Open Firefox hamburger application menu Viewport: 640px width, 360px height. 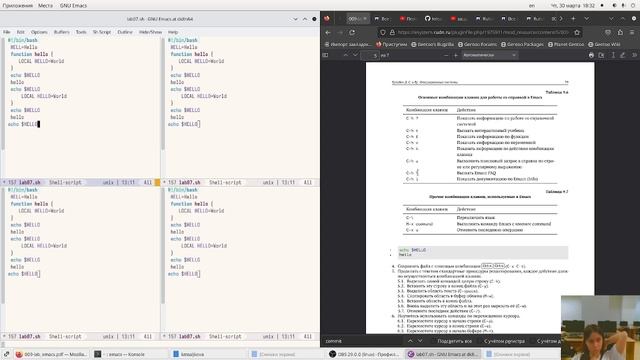(632, 32)
